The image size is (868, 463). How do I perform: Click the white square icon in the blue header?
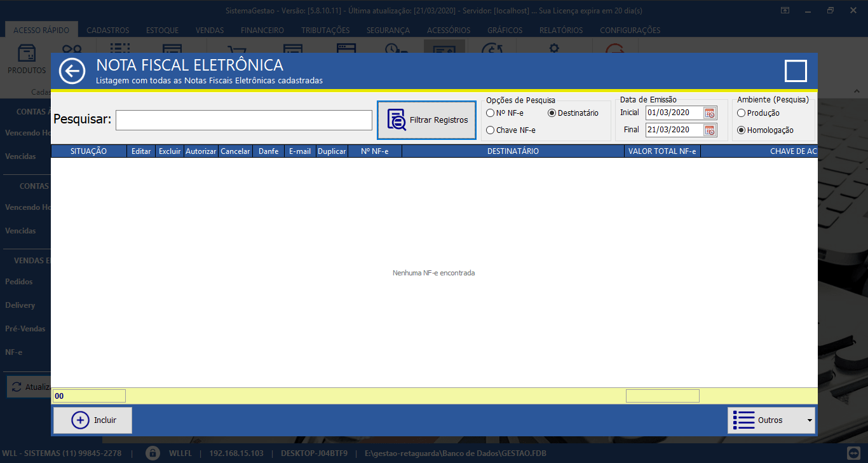click(796, 71)
